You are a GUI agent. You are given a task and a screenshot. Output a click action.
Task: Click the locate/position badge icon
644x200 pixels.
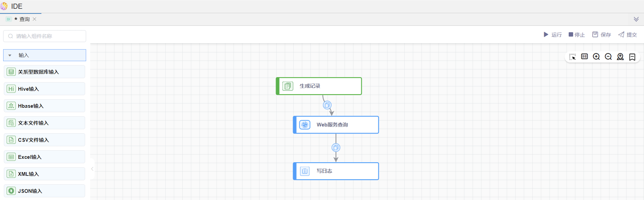click(620, 57)
